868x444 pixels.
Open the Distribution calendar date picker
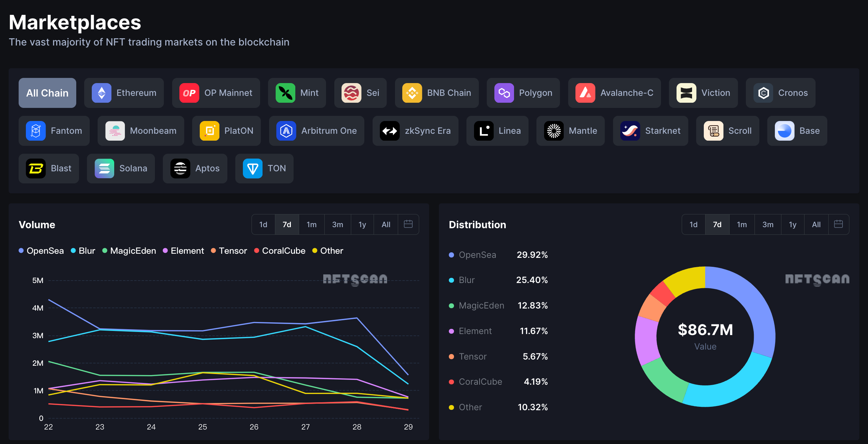[x=838, y=224]
